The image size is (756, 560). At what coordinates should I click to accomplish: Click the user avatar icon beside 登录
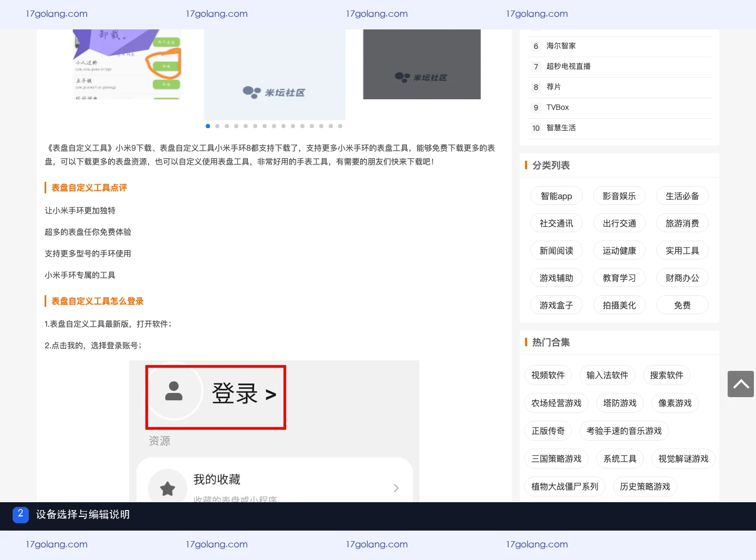point(174,391)
